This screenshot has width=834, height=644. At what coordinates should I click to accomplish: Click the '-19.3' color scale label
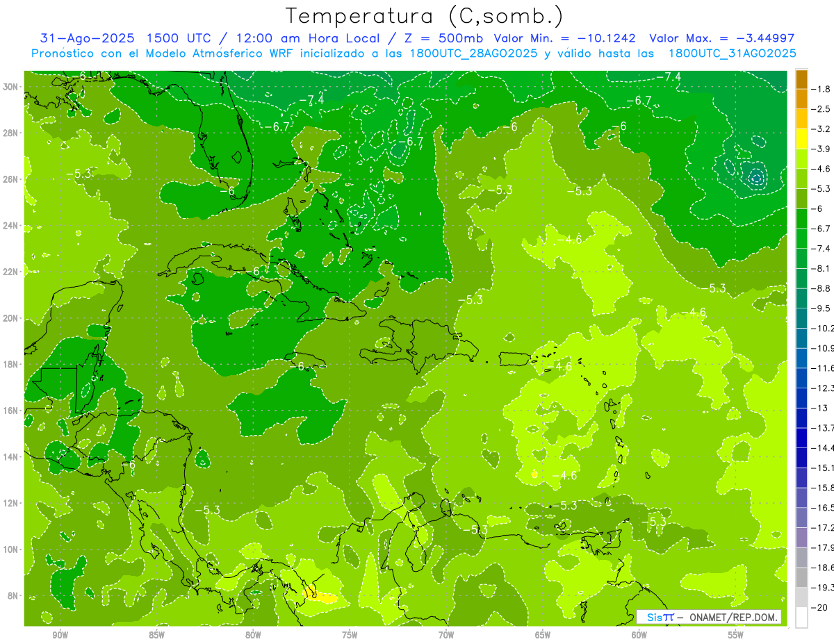(823, 587)
